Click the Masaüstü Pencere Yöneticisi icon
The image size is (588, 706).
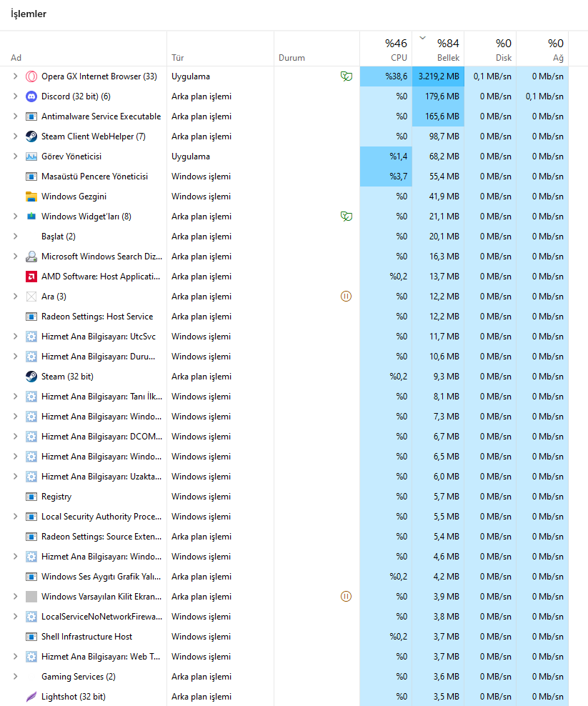click(31, 176)
